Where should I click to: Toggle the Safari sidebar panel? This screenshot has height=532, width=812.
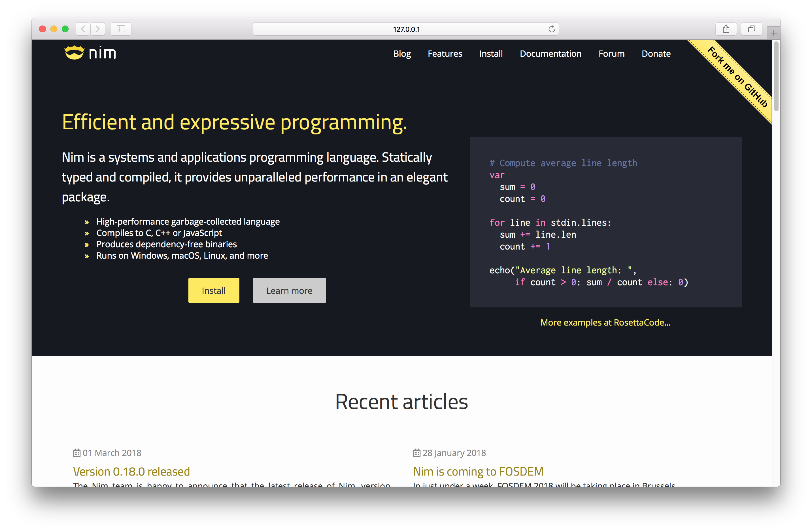tap(121, 29)
